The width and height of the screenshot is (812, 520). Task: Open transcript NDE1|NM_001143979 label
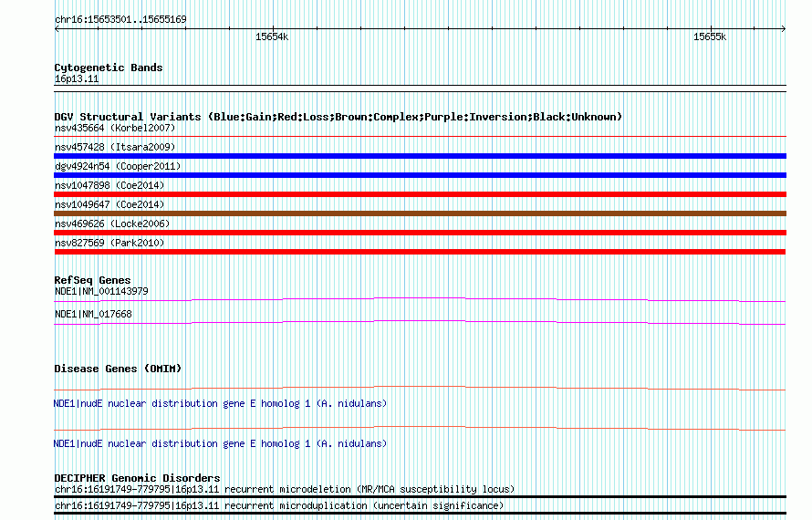pyautogui.click(x=101, y=292)
